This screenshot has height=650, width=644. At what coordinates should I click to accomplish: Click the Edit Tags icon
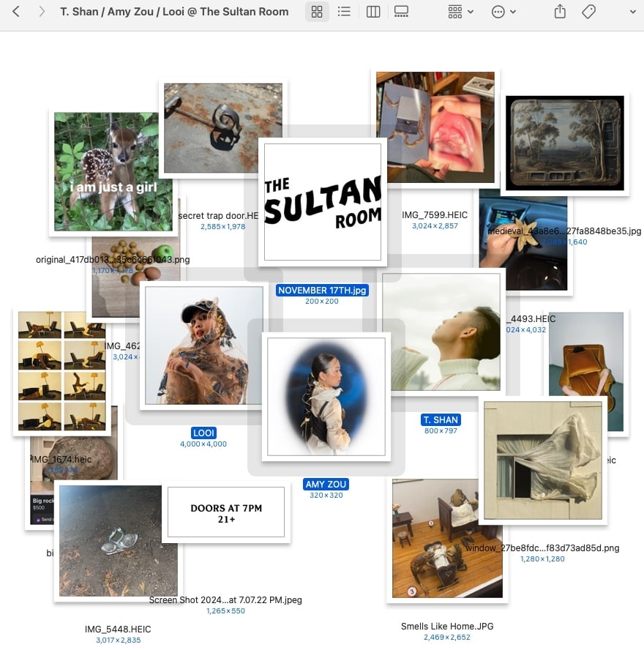coord(588,12)
